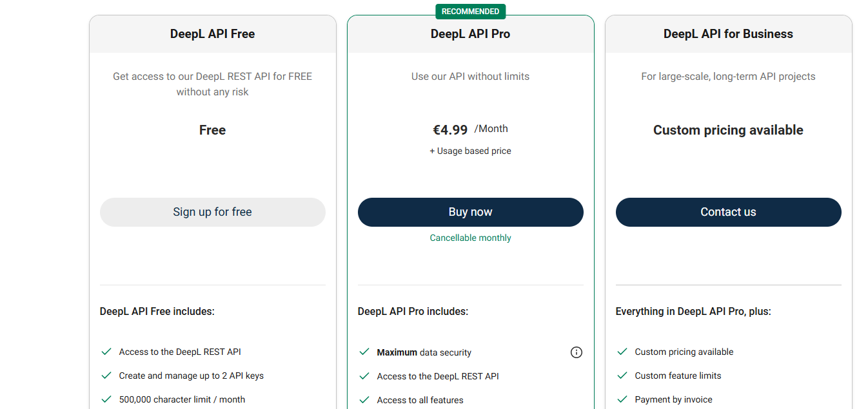This screenshot has height=409, width=868.
Task: Click the bold Custom pricing available headline
Action: tap(728, 130)
